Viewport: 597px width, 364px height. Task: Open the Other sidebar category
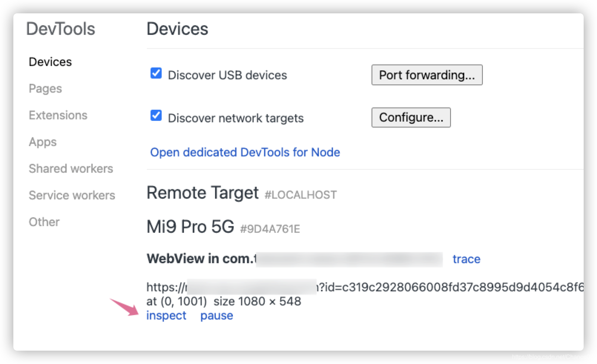(x=44, y=222)
